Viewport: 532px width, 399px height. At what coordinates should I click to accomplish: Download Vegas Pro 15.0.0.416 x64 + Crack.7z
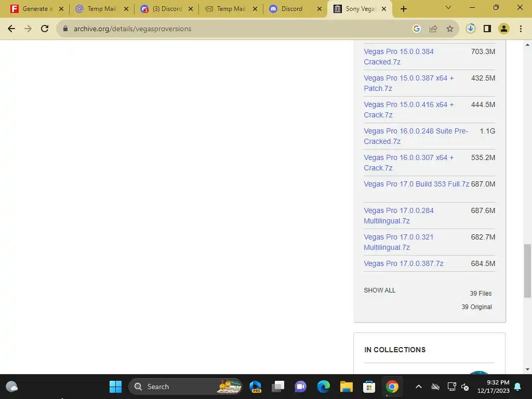click(x=408, y=110)
